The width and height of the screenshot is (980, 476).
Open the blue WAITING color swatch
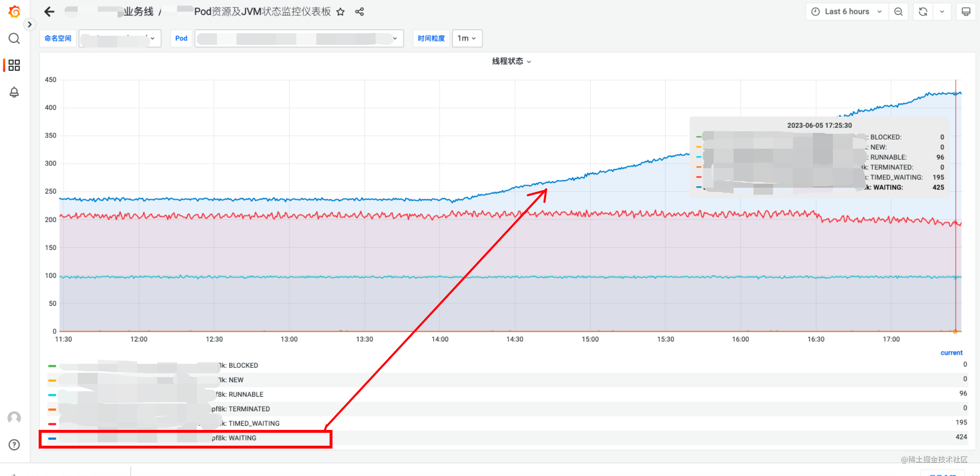click(x=52, y=439)
